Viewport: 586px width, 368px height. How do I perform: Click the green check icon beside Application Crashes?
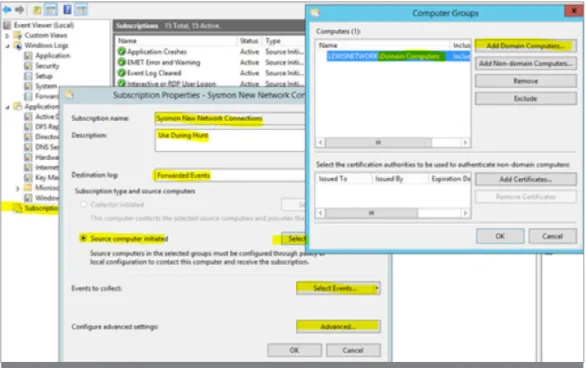121,52
